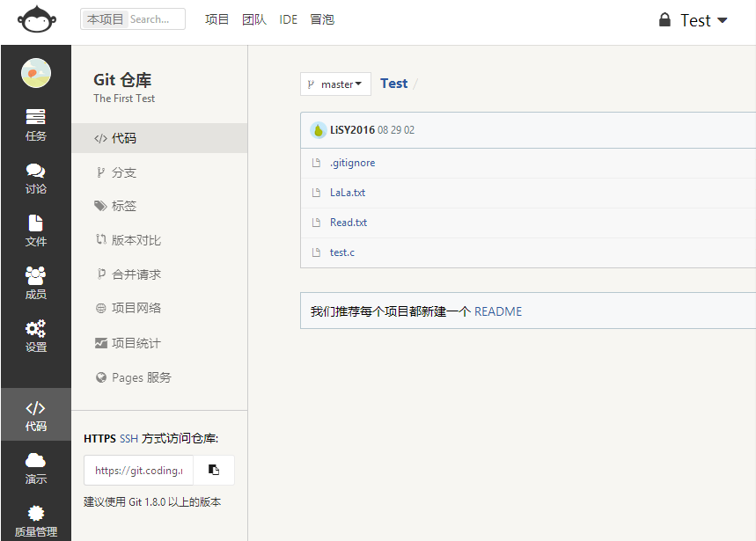
Task: Select the 代码 code icon in dark sidebar
Action: 36,415
